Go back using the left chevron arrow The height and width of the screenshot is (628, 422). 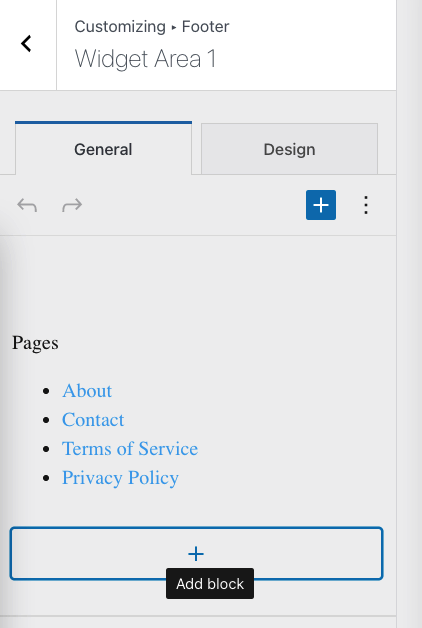[x=26, y=44]
